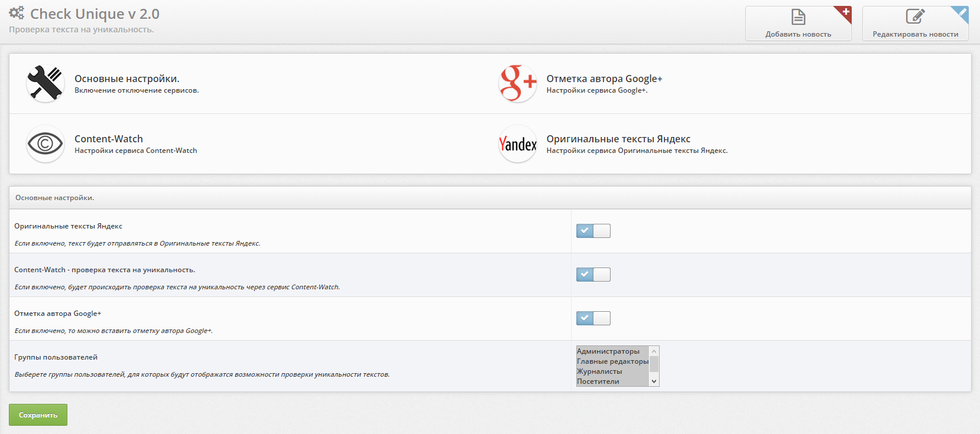Click the Оригинальные тексты Яндекс row label
980x434 pixels.
pos(69,226)
